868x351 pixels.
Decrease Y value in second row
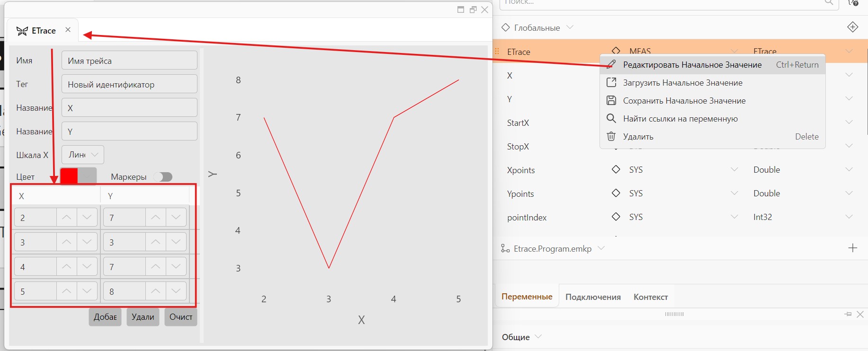tap(176, 242)
